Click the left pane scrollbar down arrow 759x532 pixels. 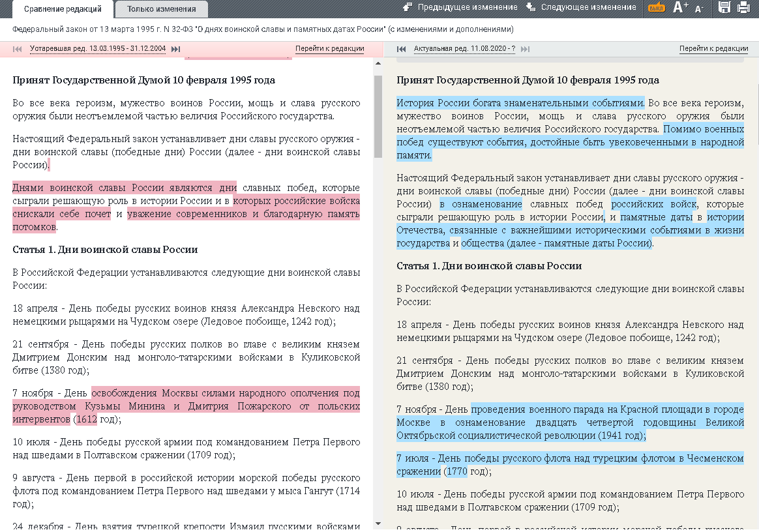(378, 524)
